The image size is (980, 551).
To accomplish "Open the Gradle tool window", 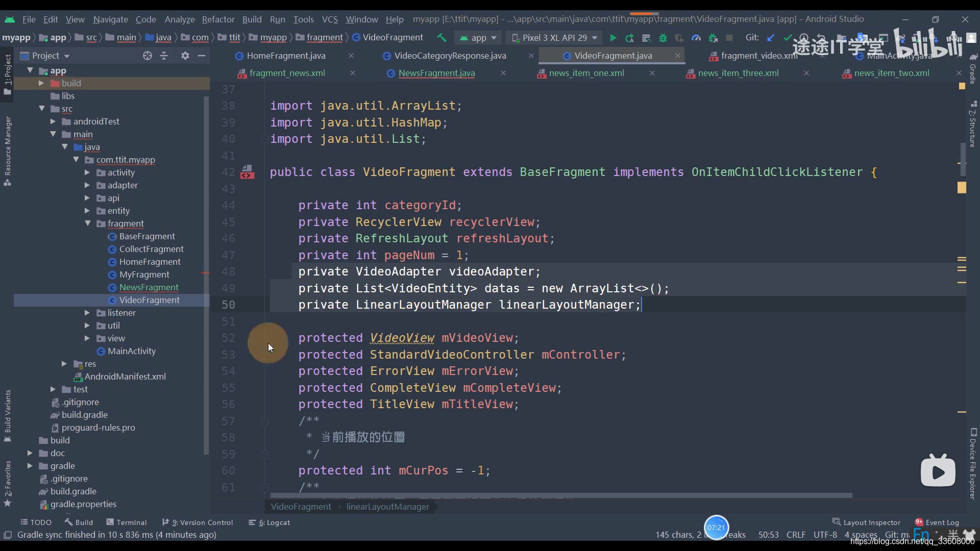I will (973, 69).
